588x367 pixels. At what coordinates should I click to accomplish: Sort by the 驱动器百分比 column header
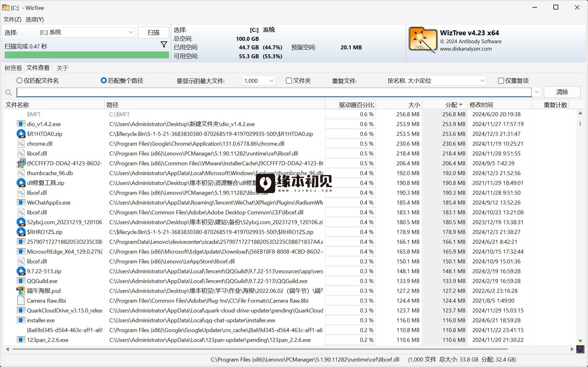[351, 105]
